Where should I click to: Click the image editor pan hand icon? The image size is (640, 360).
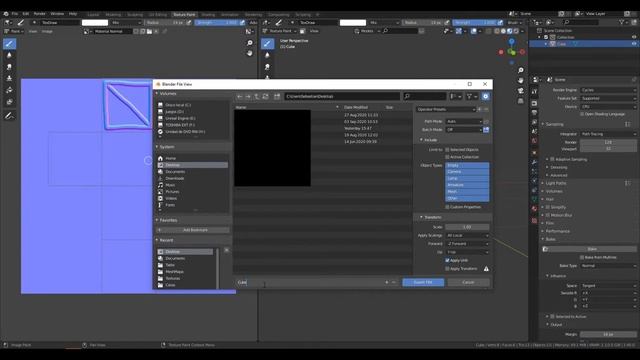point(250,53)
